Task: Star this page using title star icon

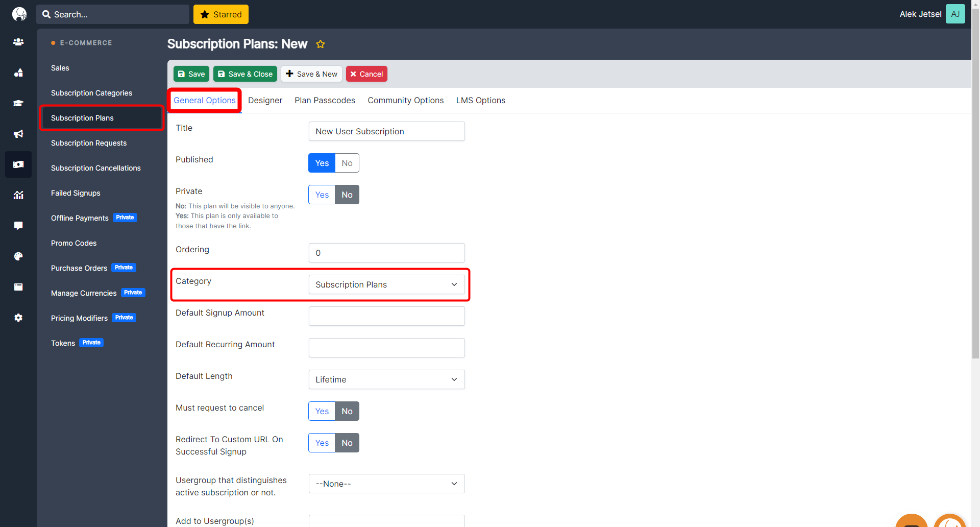Action: [321, 44]
